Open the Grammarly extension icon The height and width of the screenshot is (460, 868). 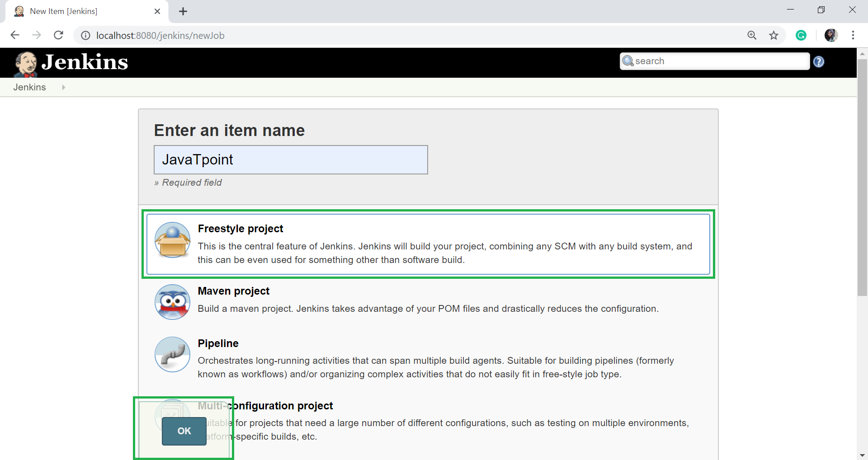[x=801, y=35]
